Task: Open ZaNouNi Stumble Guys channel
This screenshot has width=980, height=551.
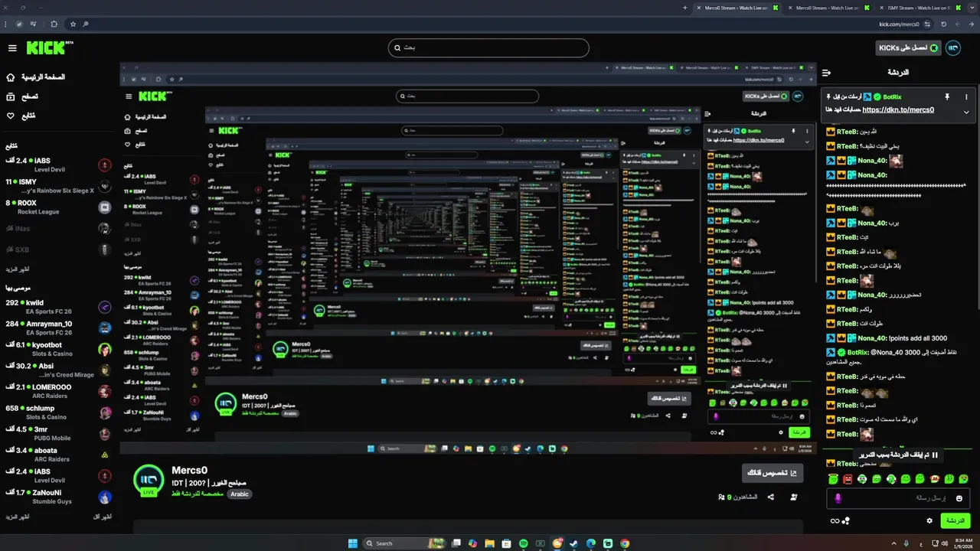Action: pyautogui.click(x=58, y=497)
